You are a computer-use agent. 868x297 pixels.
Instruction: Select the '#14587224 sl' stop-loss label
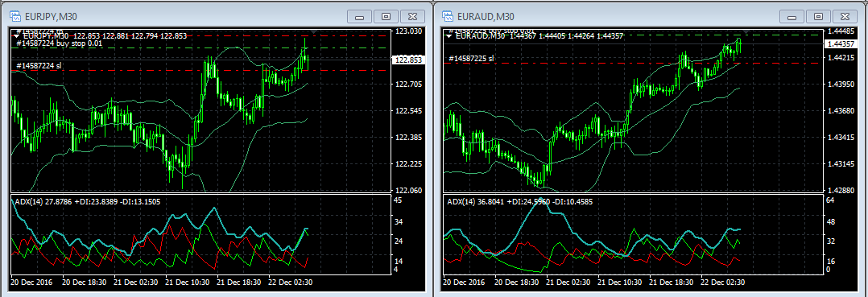[39, 66]
